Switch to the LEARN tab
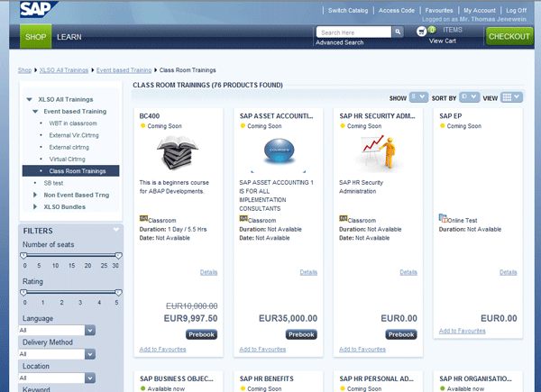 pyautogui.click(x=69, y=37)
